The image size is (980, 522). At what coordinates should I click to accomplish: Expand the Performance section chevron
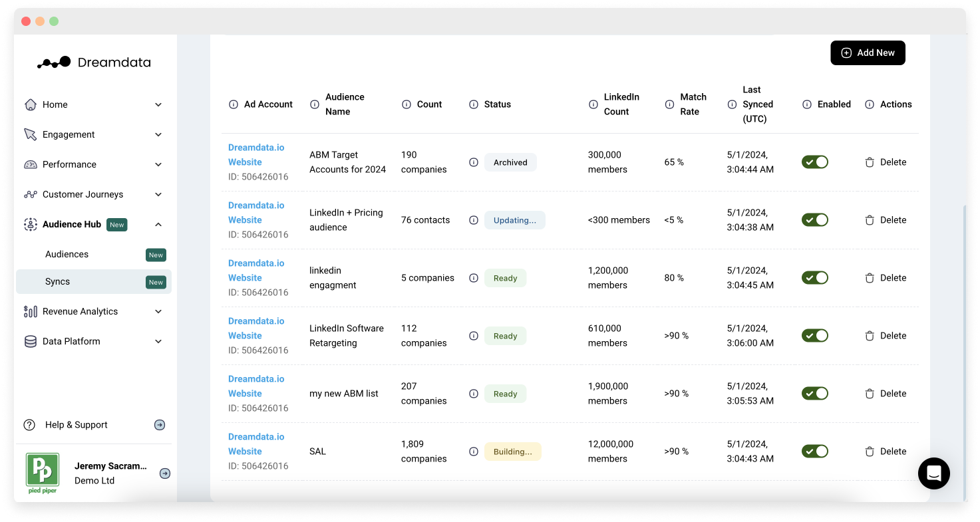pyautogui.click(x=158, y=164)
